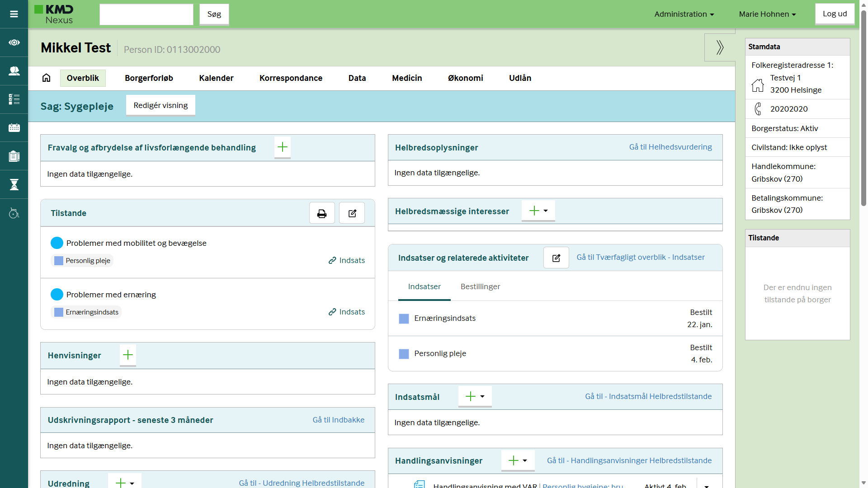This screenshot has height=488, width=868.
Task: Click the search input field
Action: pos(146,14)
